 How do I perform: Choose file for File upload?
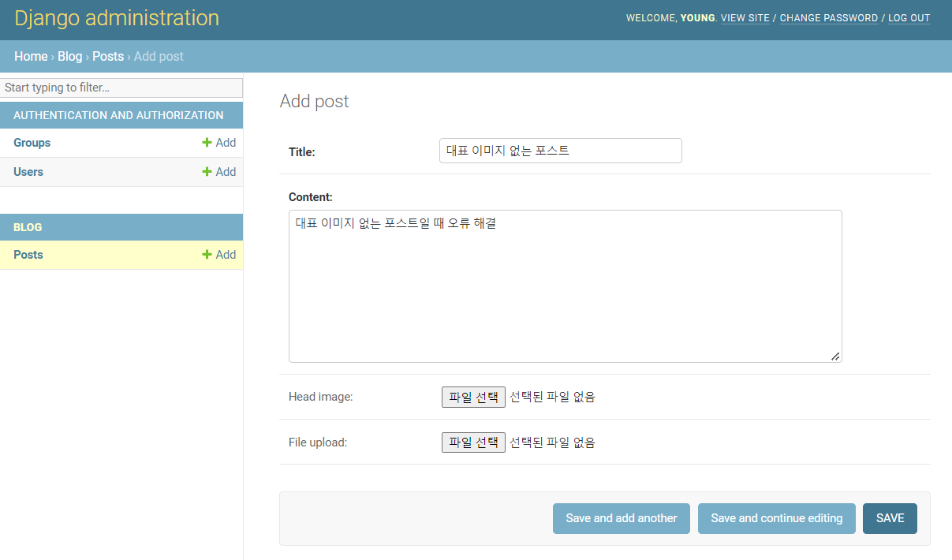click(473, 442)
